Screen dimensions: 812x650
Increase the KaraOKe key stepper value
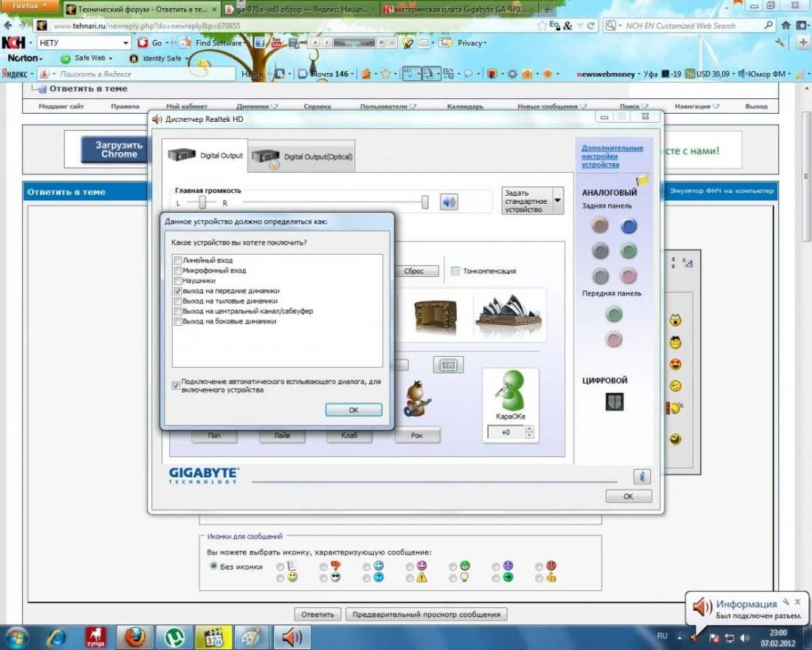[x=529, y=428]
